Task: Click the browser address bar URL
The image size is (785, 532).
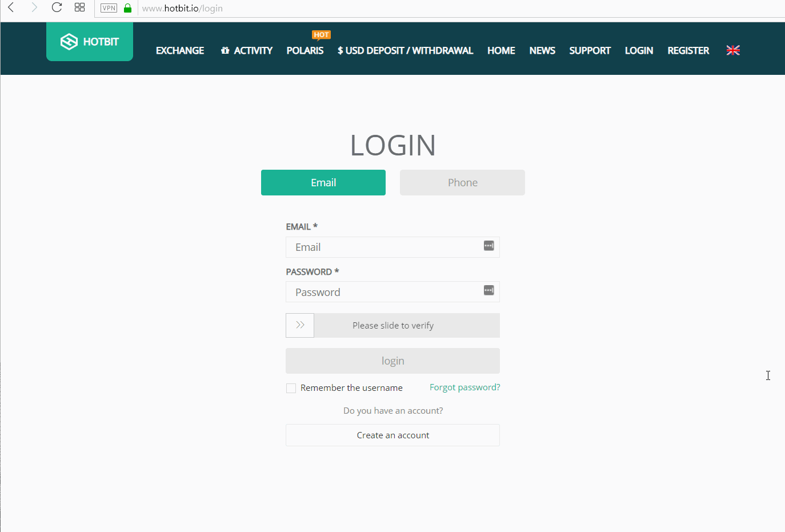Action: pyautogui.click(x=182, y=9)
